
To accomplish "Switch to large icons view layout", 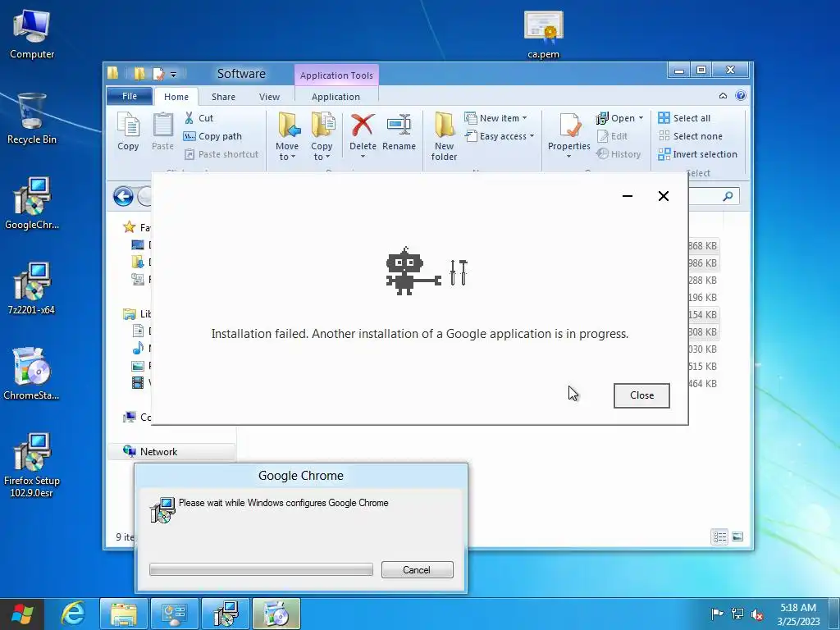I will coord(737,536).
